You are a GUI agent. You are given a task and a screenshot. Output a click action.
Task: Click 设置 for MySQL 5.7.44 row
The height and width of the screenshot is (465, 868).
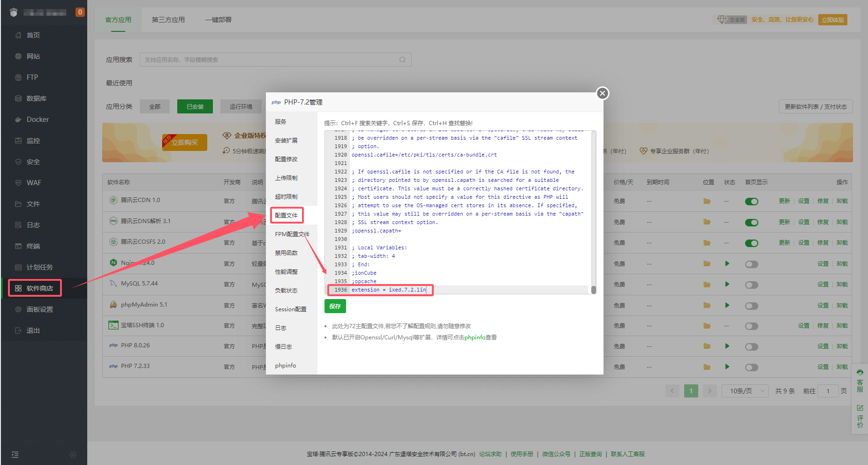pyautogui.click(x=823, y=285)
